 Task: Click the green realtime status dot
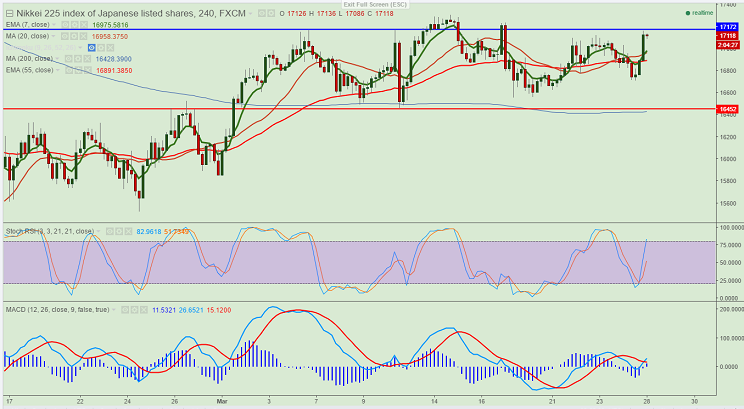pos(688,13)
